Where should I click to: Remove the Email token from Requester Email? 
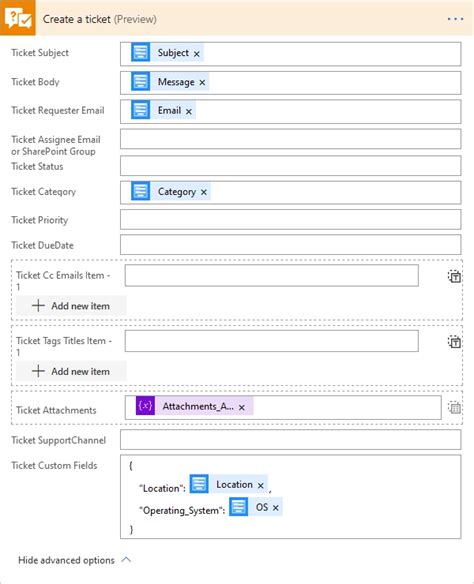click(189, 111)
